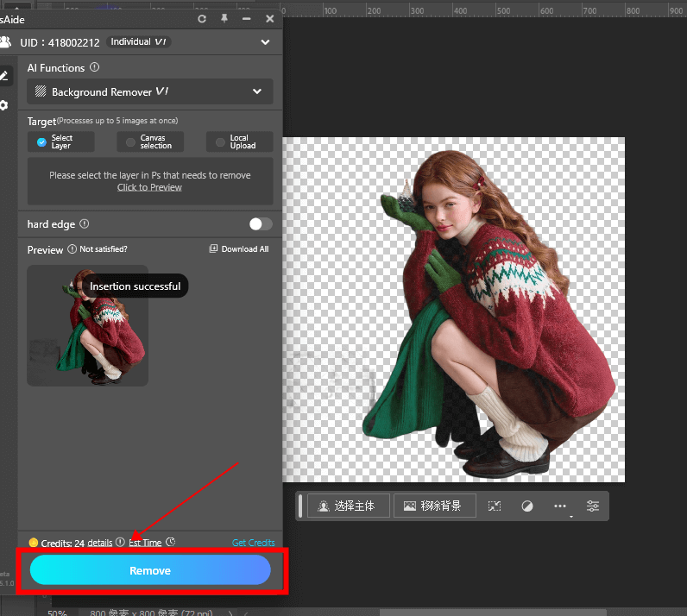
Task: Click the transform selection icon in taskbar
Action: 495,506
